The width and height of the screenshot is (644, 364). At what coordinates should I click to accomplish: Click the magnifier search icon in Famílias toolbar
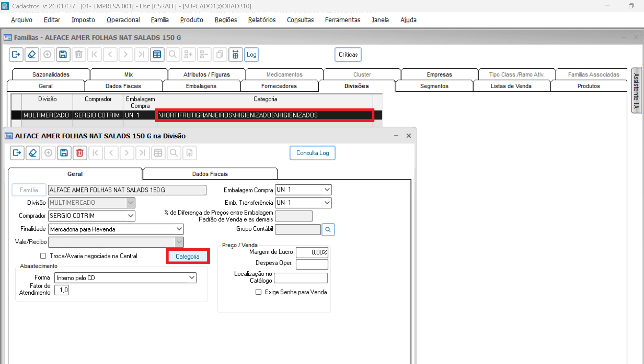[x=173, y=54]
